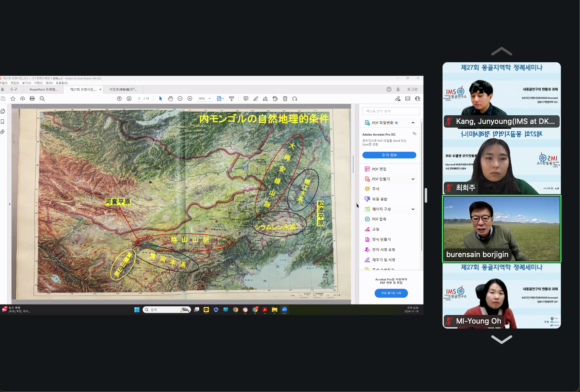Select the 전자 서명 요청 tool
This screenshot has width=580, height=392.
pyautogui.click(x=380, y=250)
